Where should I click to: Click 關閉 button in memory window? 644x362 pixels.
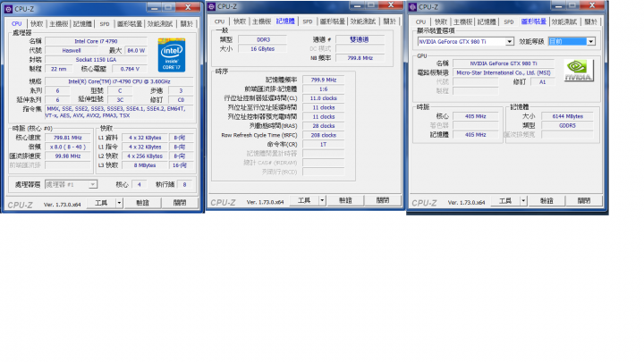tap(383, 201)
